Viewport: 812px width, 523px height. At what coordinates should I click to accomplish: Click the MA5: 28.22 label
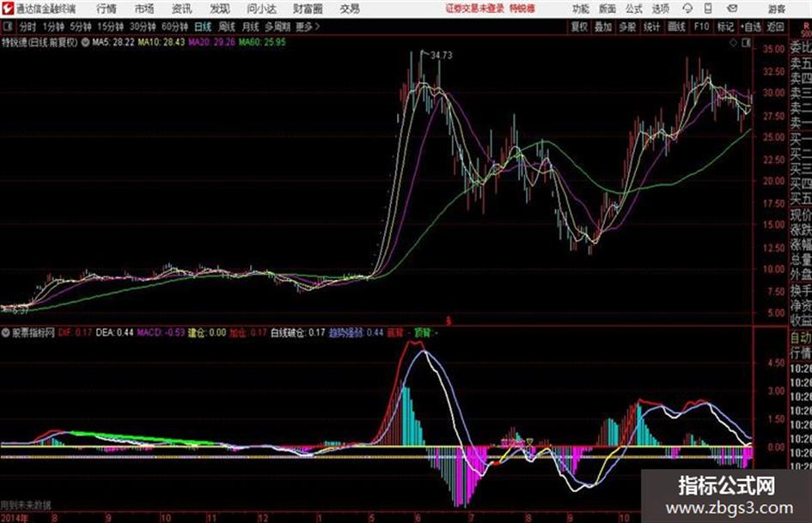pyautogui.click(x=113, y=42)
